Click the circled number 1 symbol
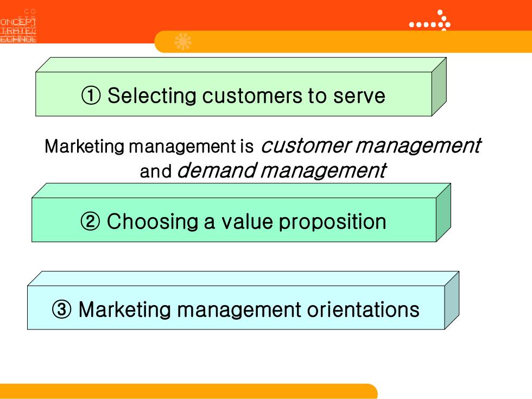The image size is (532, 399). pos(91,96)
